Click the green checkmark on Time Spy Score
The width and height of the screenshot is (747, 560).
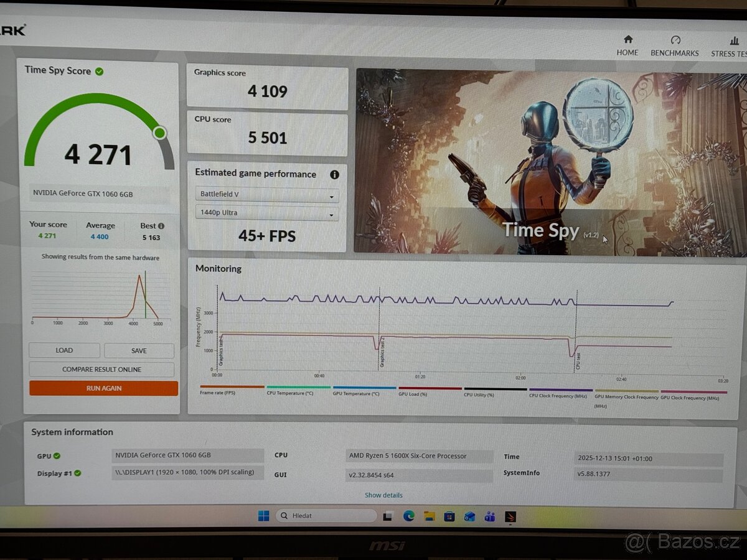point(100,70)
